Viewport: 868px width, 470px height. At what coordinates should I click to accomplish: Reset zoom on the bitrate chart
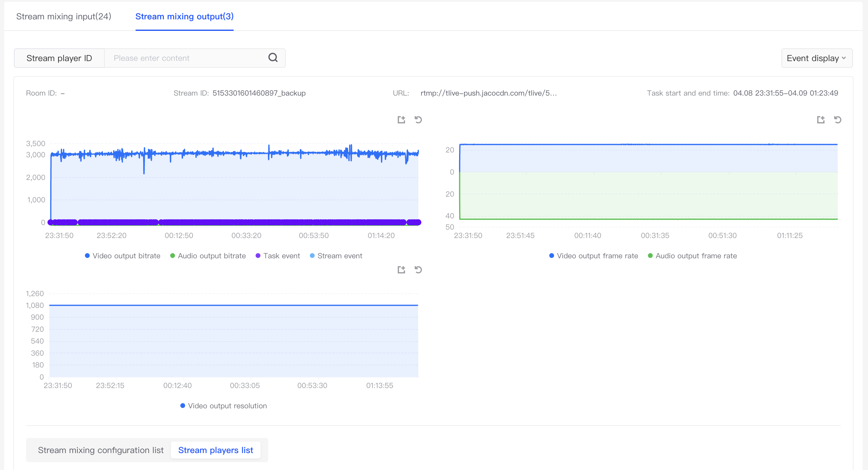pos(418,120)
